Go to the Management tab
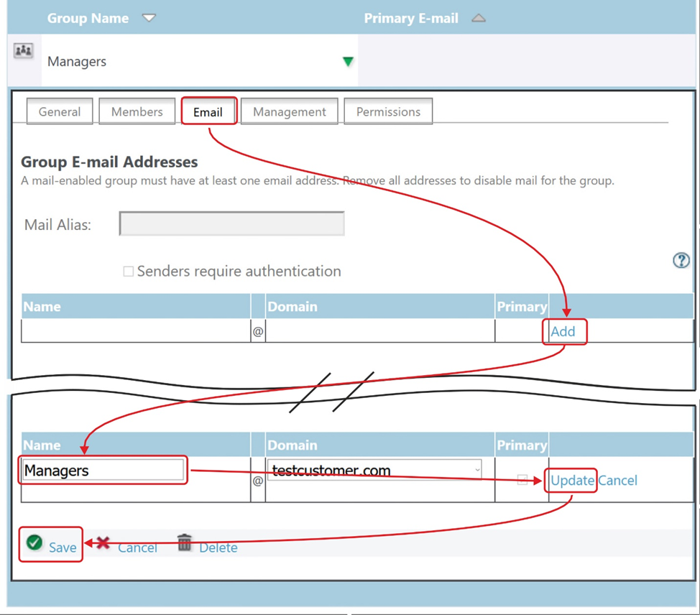This screenshot has height=615, width=700. tap(289, 112)
